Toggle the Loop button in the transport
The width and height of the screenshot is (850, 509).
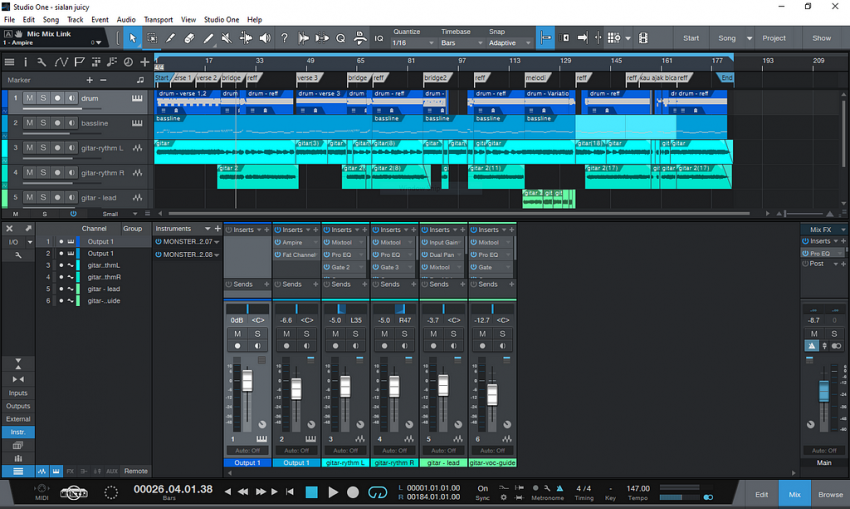(x=377, y=492)
